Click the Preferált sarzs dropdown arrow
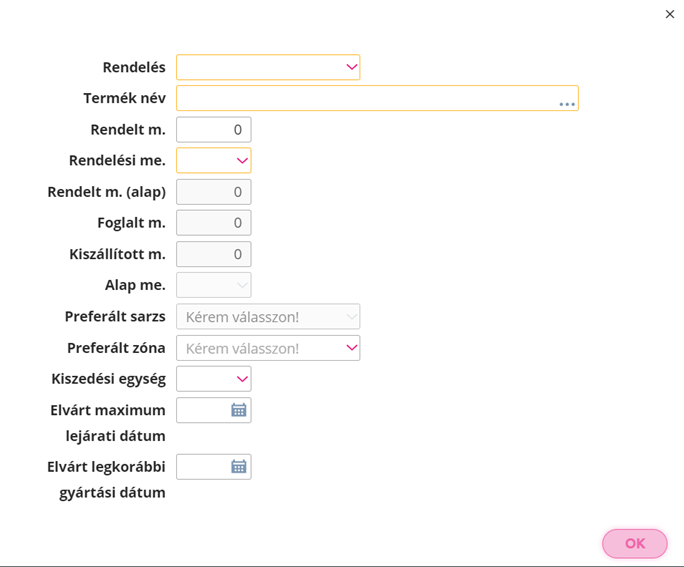This screenshot has width=684, height=567. pos(352,317)
